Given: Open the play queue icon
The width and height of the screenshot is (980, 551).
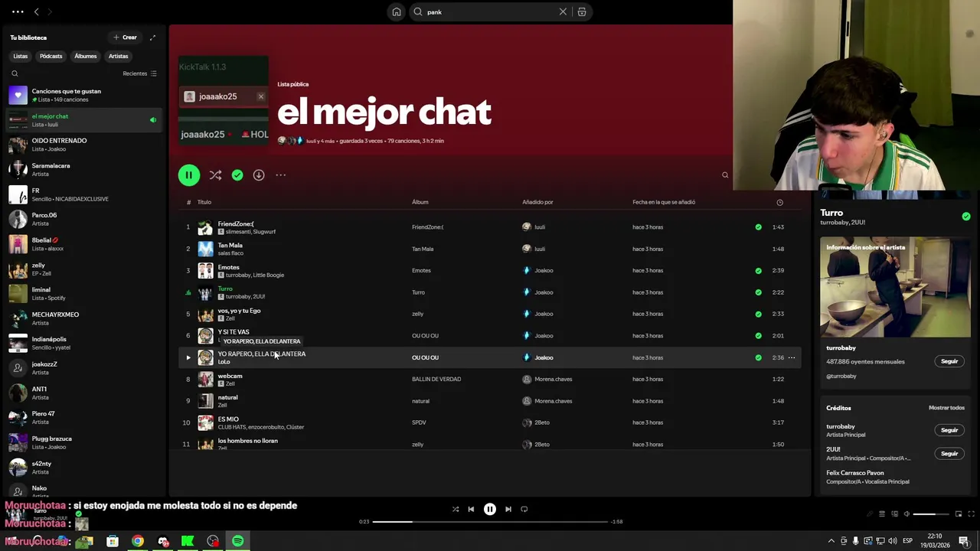Looking at the screenshot, I should click(882, 514).
